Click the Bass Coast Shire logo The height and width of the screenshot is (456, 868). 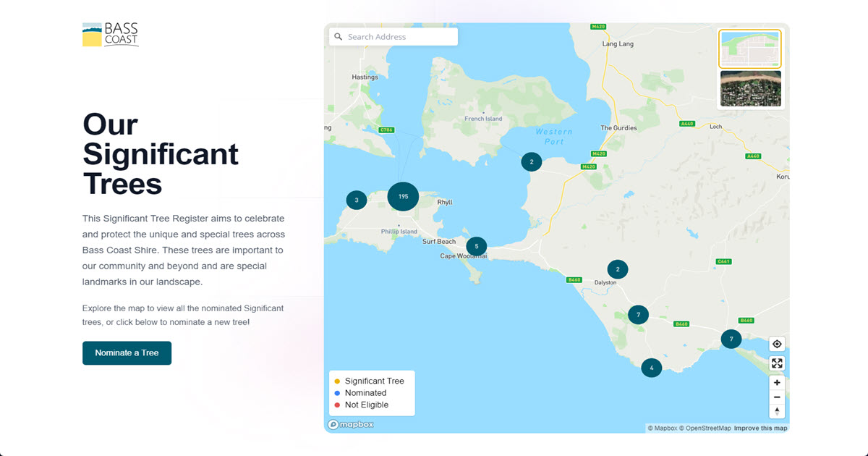tap(110, 33)
